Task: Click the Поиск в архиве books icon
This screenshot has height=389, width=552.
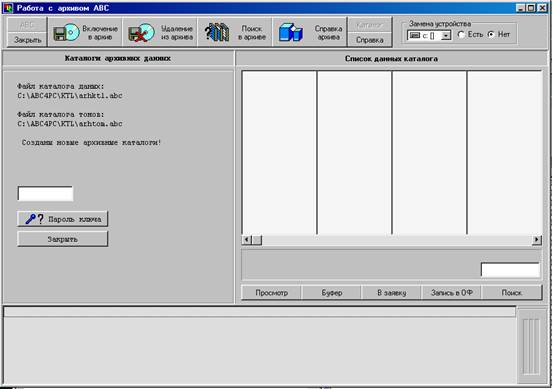Action: (217, 32)
